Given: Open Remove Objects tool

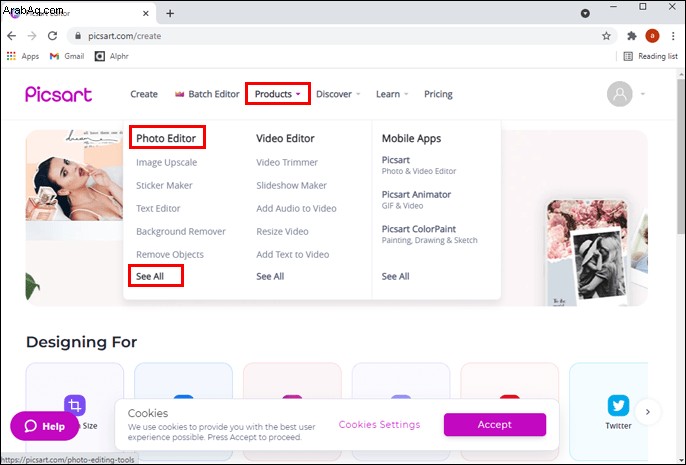Looking at the screenshot, I should click(170, 255).
